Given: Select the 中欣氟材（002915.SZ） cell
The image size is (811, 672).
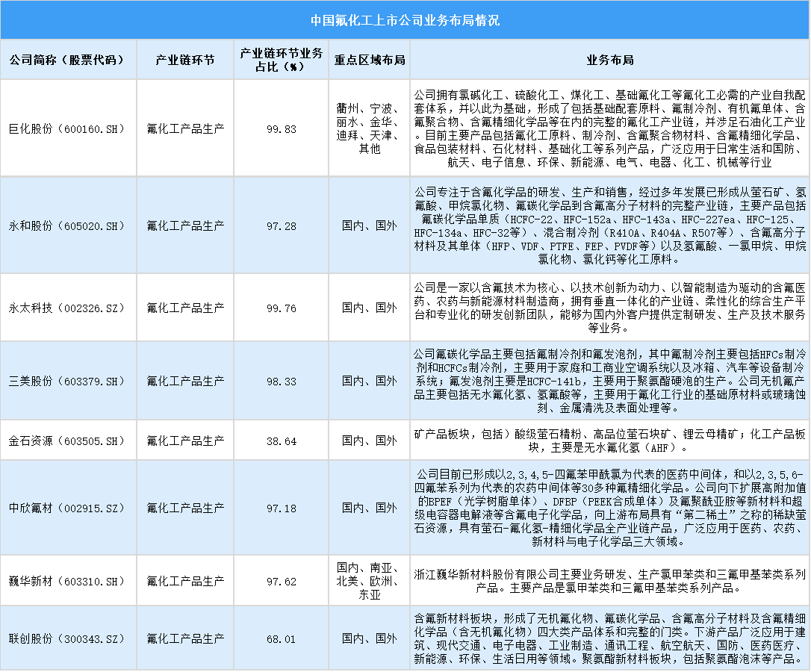Looking at the screenshot, I should (x=67, y=508).
